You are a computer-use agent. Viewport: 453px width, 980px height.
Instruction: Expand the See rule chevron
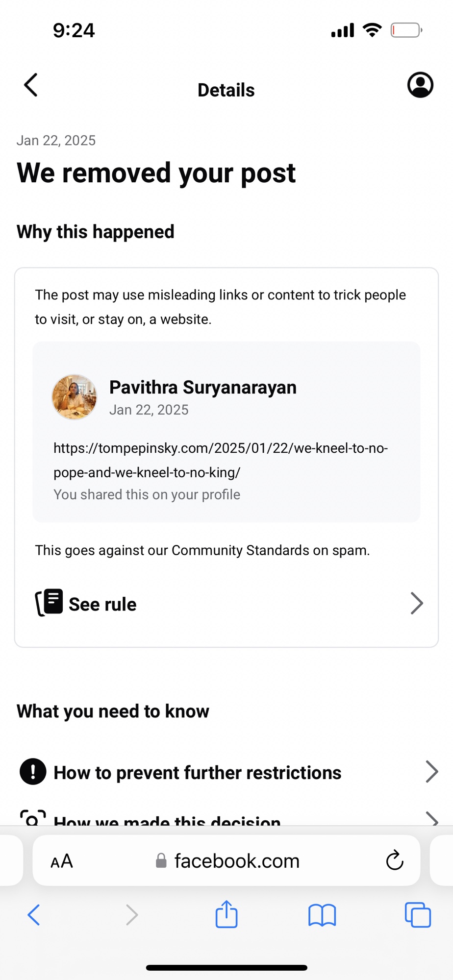click(x=417, y=603)
